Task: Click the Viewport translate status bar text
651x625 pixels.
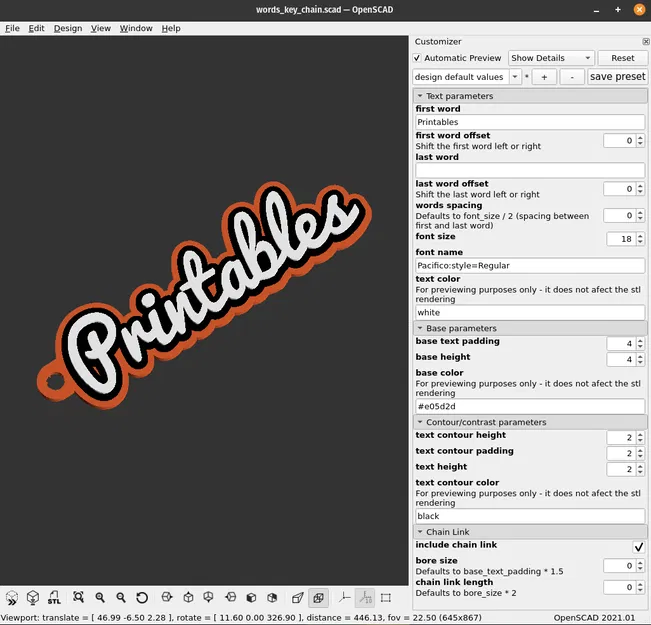Action: coord(241,618)
